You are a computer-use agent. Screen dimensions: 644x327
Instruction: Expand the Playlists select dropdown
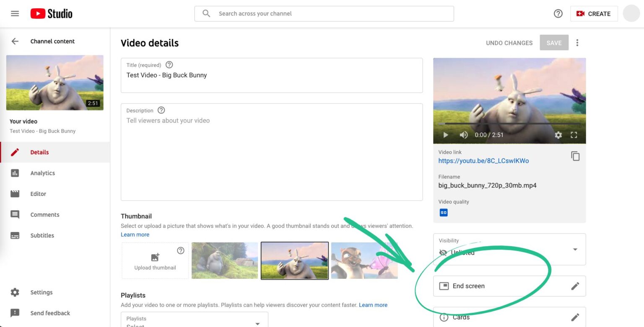257,323
